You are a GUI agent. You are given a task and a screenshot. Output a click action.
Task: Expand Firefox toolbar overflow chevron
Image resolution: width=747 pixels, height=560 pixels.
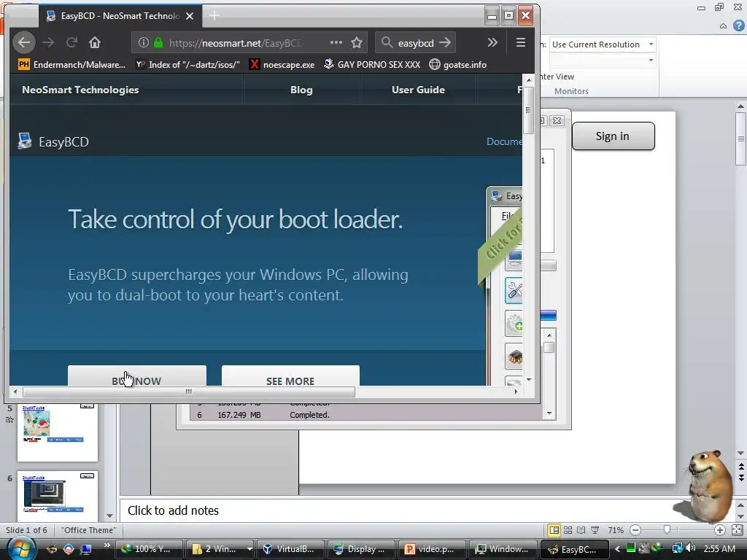[x=492, y=43]
